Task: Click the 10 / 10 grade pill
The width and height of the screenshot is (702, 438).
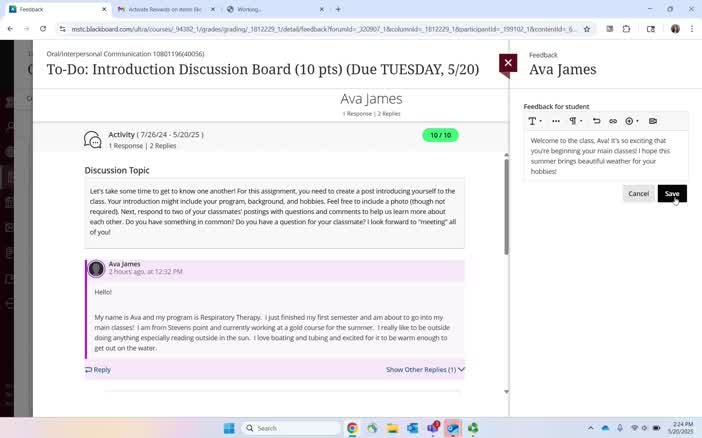Action: coord(440,135)
